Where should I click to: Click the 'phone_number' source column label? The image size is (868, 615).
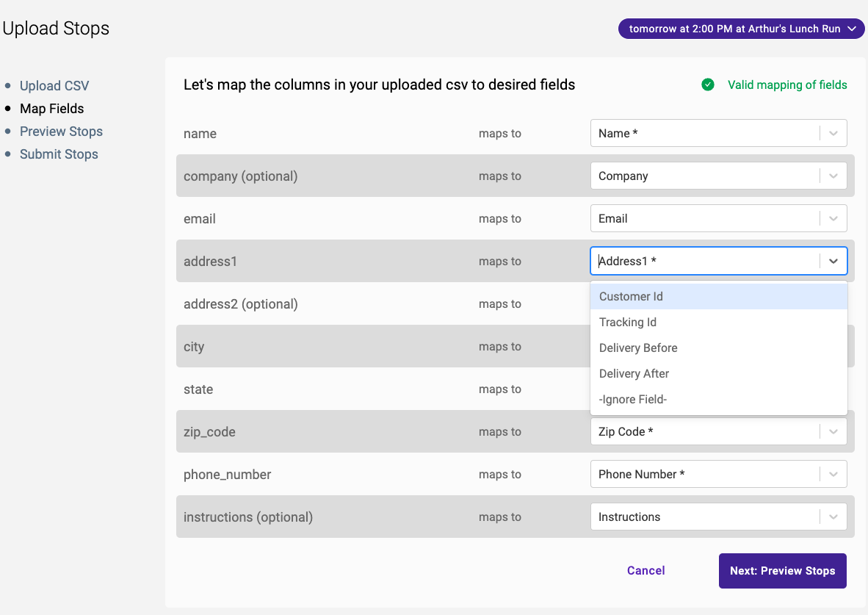click(x=228, y=474)
